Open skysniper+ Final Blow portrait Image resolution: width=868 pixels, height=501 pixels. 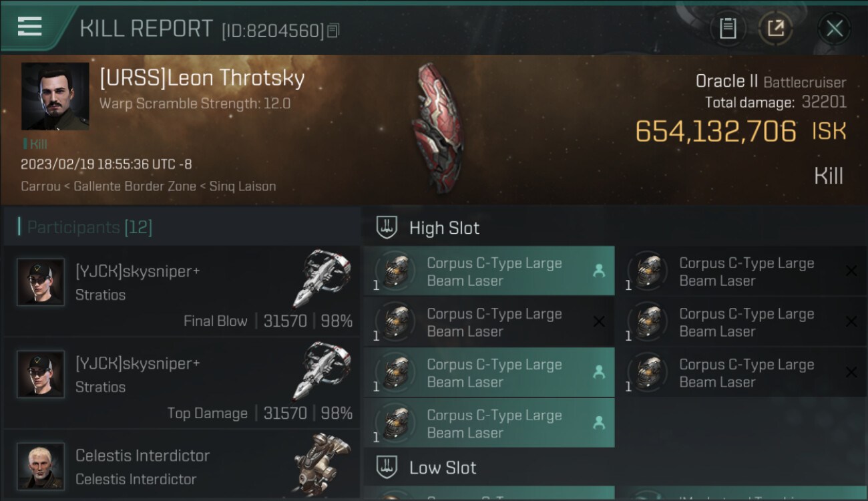[x=41, y=282]
